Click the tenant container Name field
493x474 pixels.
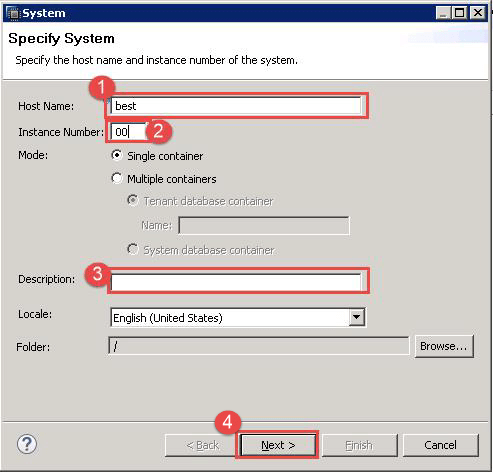(264, 225)
